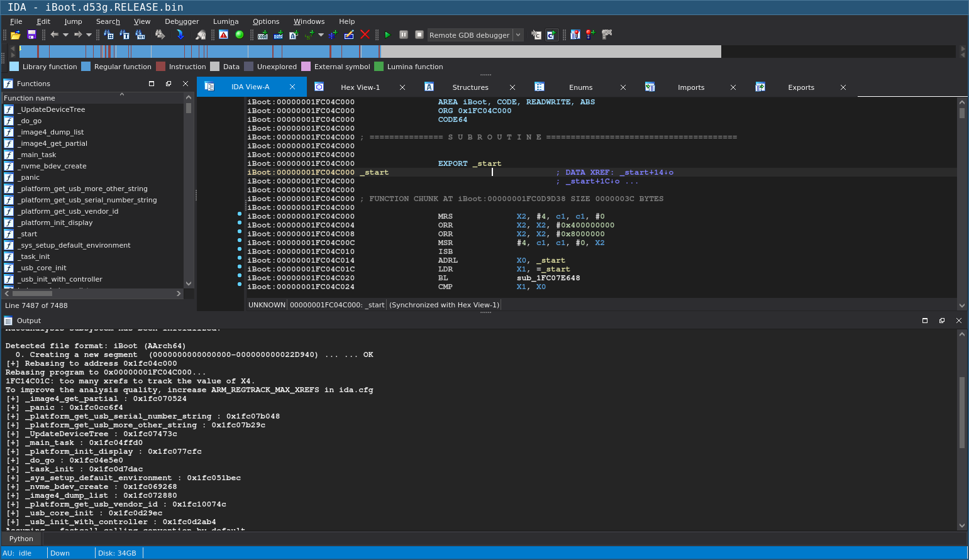This screenshot has height=560, width=969.
Task: Stop the debugged process
Action: (419, 35)
